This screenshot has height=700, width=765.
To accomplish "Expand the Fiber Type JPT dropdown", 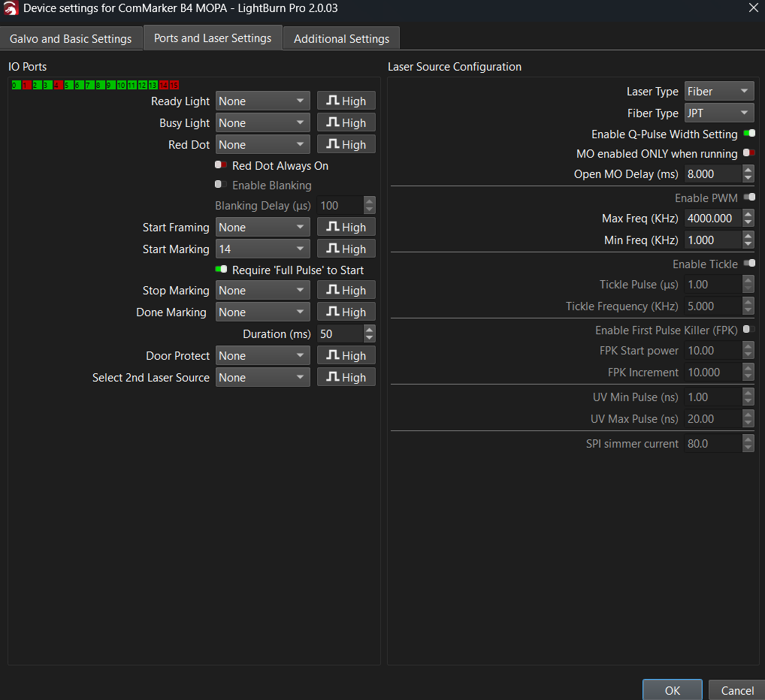I will [x=718, y=113].
